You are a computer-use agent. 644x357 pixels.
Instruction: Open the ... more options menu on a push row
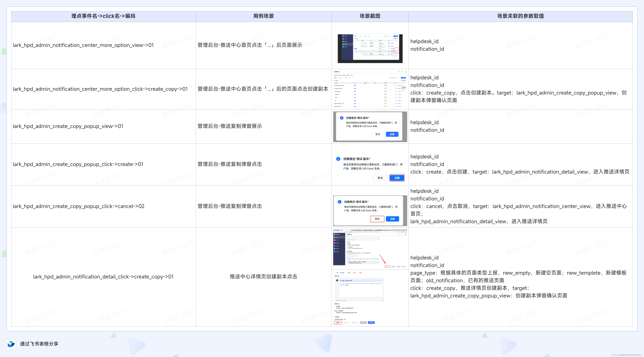coord(402,86)
